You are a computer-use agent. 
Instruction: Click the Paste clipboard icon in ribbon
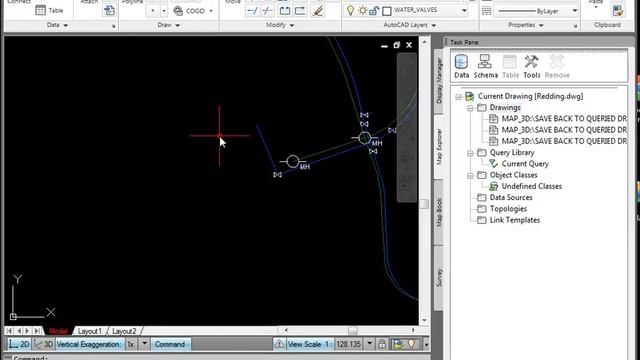[x=618, y=11]
